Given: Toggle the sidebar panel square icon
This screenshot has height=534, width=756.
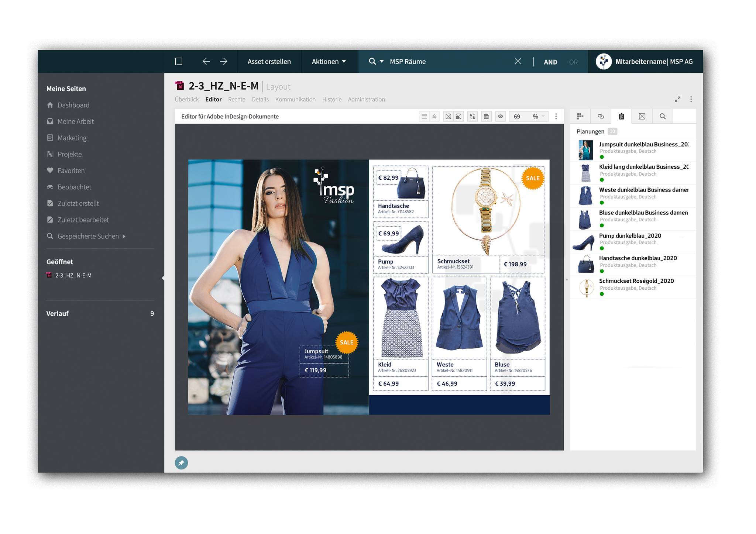Looking at the screenshot, I should [179, 62].
